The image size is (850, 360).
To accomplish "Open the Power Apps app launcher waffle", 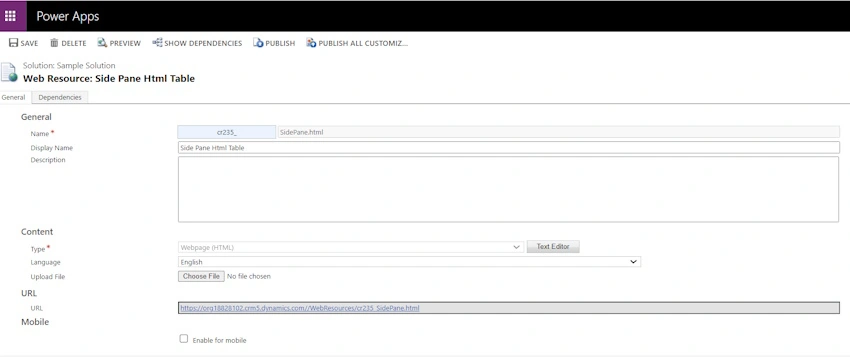I will coord(10,16).
